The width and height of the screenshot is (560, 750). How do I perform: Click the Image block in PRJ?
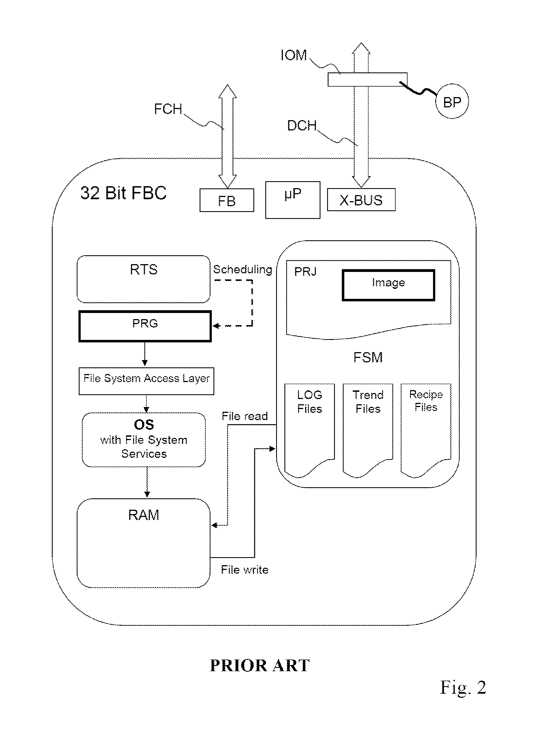click(x=411, y=270)
